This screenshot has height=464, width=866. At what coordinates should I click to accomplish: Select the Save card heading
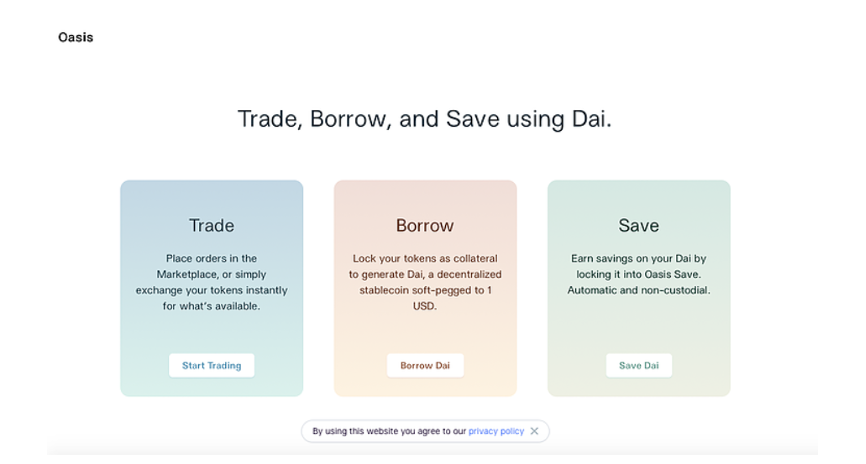[x=638, y=225]
